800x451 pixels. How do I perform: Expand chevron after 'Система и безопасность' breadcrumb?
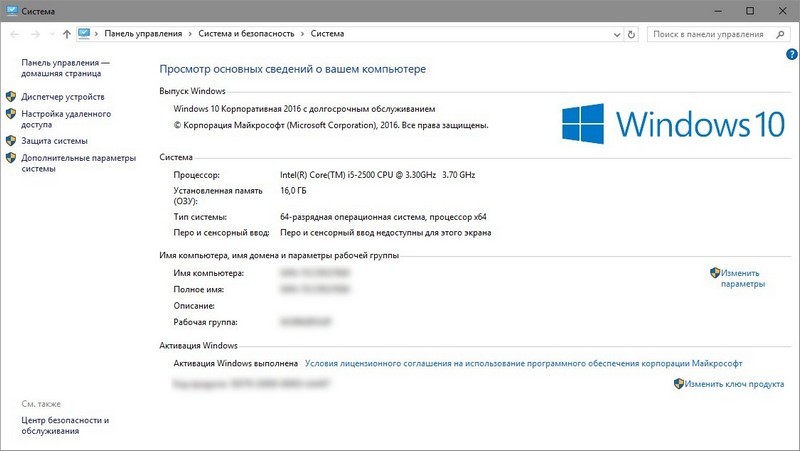coord(303,34)
